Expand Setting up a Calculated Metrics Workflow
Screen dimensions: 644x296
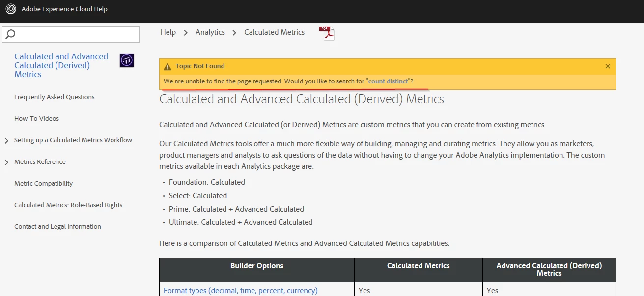click(x=6, y=141)
